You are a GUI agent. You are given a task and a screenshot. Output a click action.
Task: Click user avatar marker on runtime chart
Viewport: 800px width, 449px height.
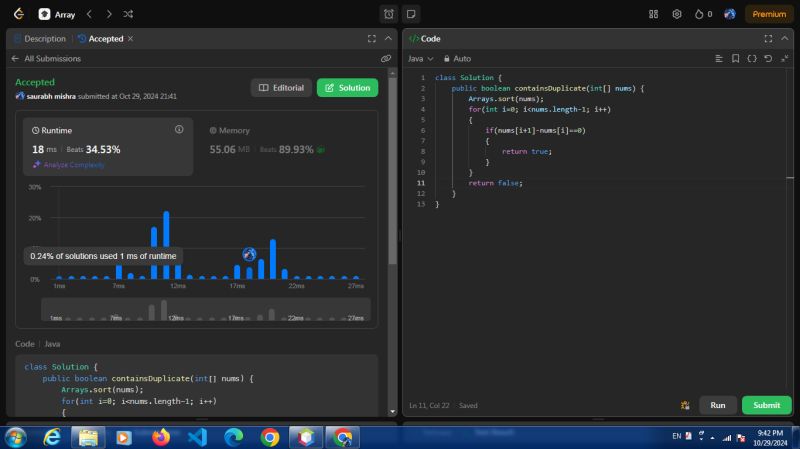pyautogui.click(x=249, y=254)
